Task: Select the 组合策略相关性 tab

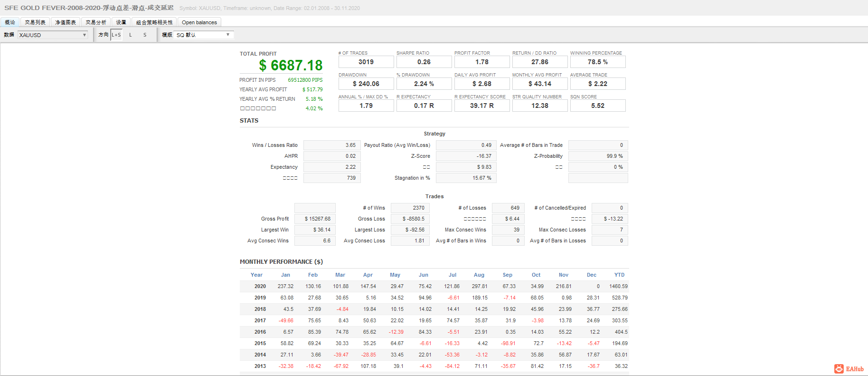Action: point(154,22)
